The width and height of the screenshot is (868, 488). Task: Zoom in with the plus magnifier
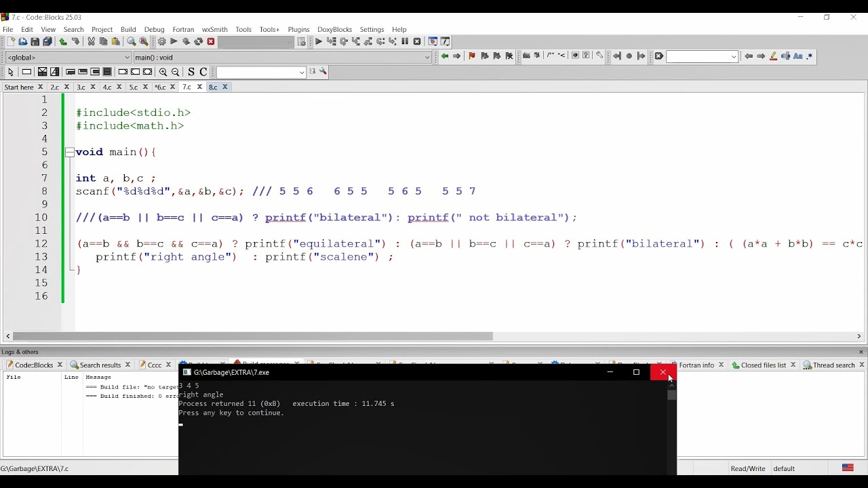[x=163, y=72]
